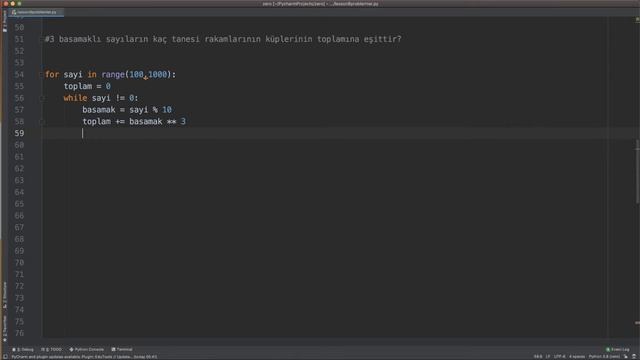Image resolution: width=640 pixels, height=360 pixels.
Task: Open the Python 3.8 interpreter selector
Action: point(604,357)
